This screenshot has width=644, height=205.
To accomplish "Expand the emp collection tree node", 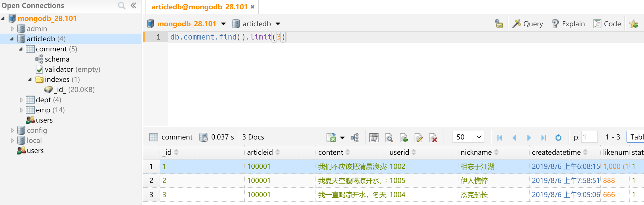I will (21, 110).
